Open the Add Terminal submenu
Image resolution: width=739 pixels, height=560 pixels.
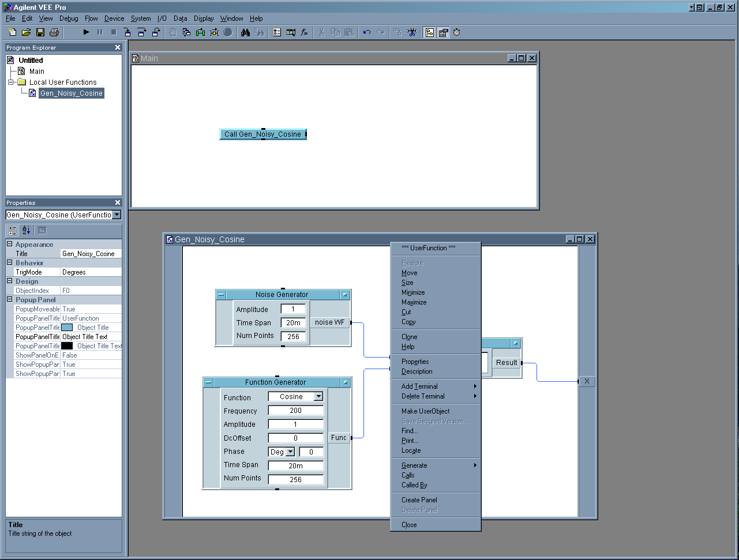(x=419, y=386)
